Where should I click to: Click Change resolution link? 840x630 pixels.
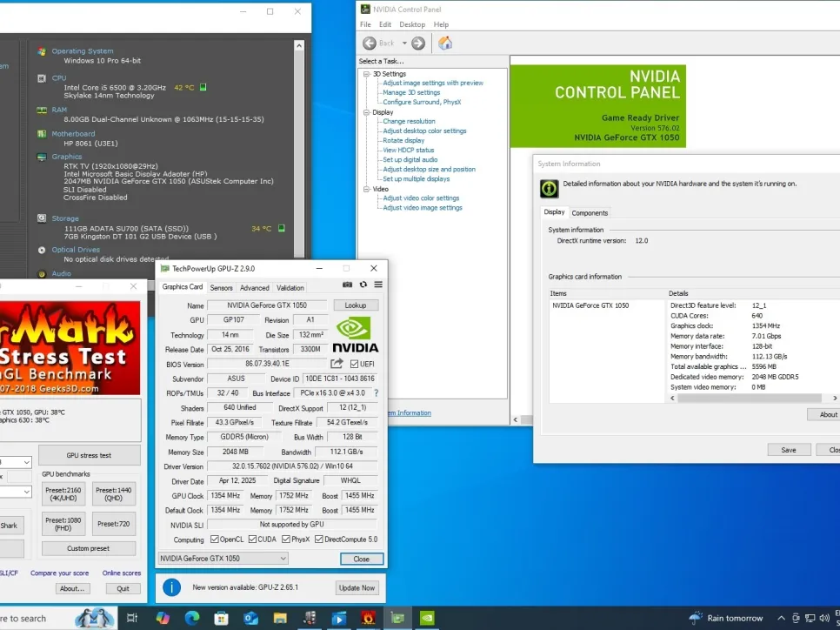pos(409,121)
